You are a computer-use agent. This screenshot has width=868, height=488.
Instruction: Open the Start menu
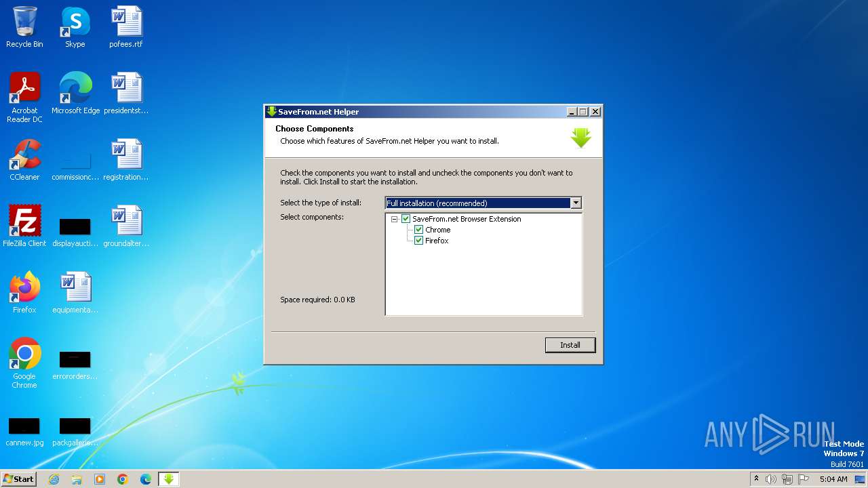point(19,479)
